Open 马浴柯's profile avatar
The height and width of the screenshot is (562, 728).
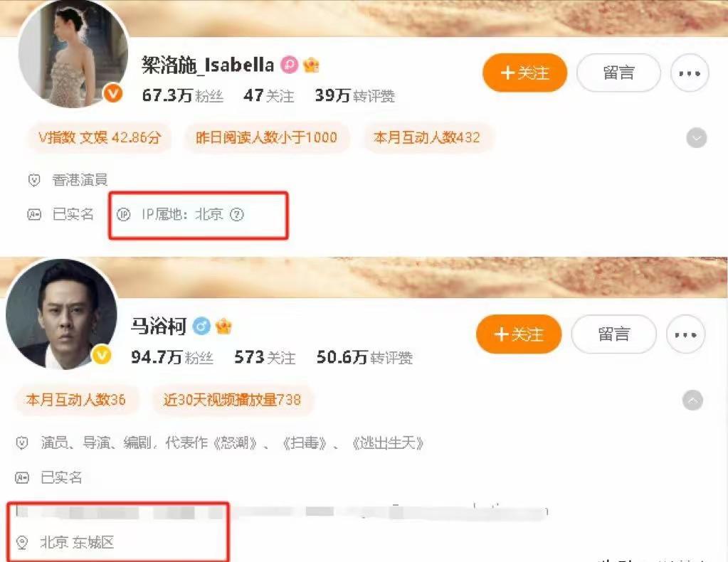point(62,314)
